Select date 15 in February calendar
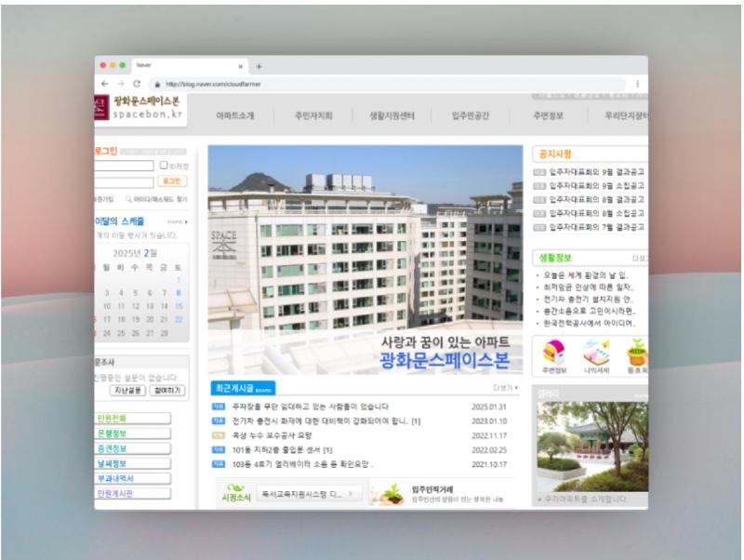Image resolution: width=744 pixels, height=560 pixels. pyautogui.click(x=179, y=306)
